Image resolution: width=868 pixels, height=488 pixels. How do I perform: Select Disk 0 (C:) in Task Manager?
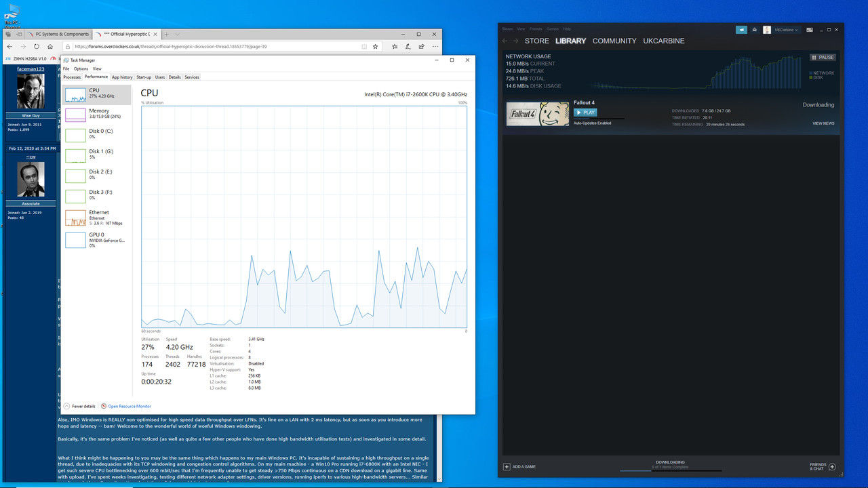click(x=96, y=135)
